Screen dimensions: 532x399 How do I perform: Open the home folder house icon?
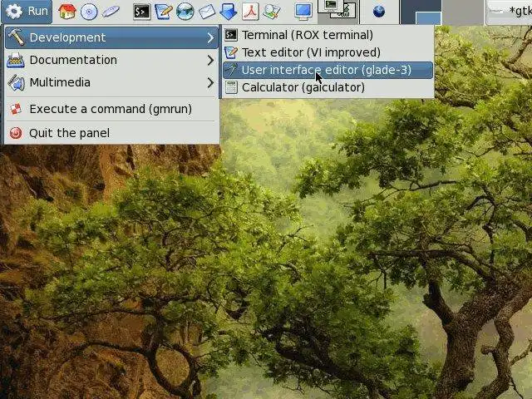click(x=66, y=12)
